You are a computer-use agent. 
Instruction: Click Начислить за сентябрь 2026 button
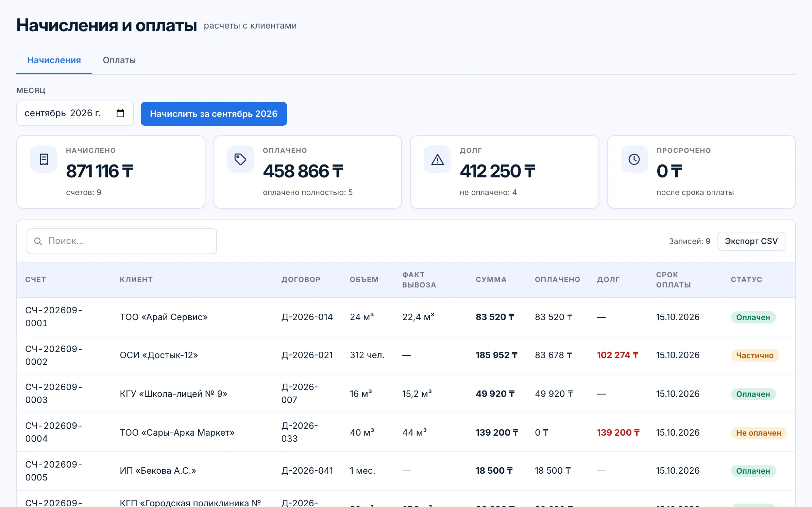(214, 114)
